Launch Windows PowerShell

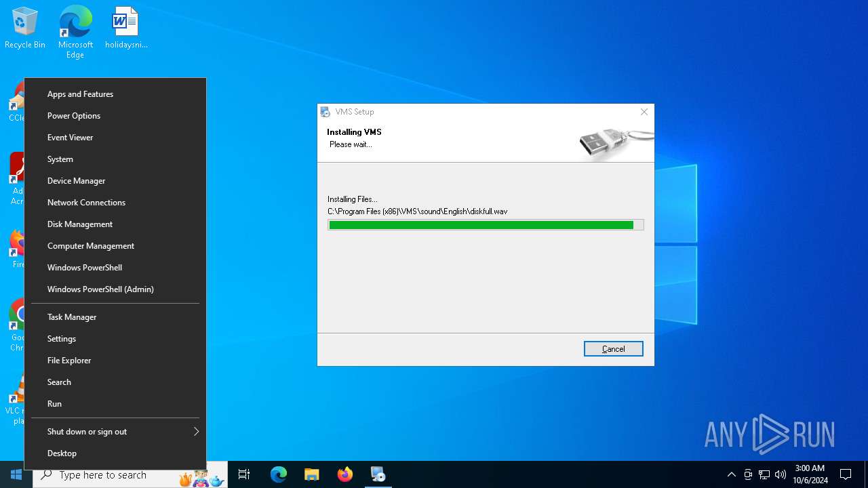tap(115, 268)
